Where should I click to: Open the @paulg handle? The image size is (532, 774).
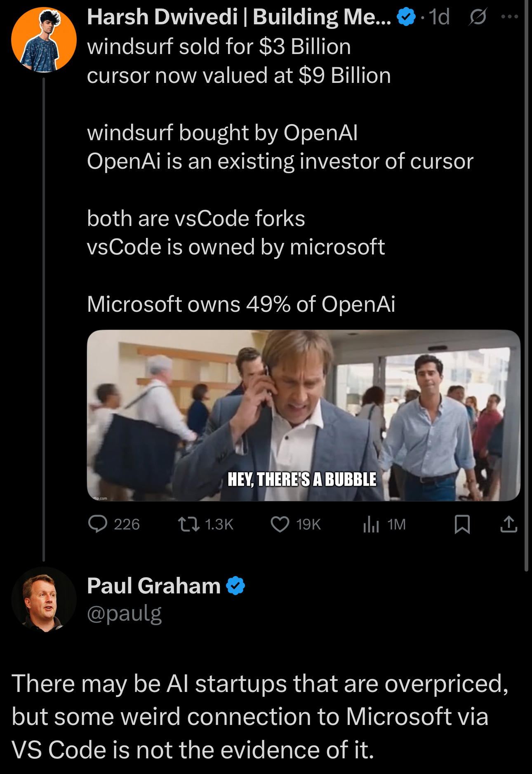124,613
